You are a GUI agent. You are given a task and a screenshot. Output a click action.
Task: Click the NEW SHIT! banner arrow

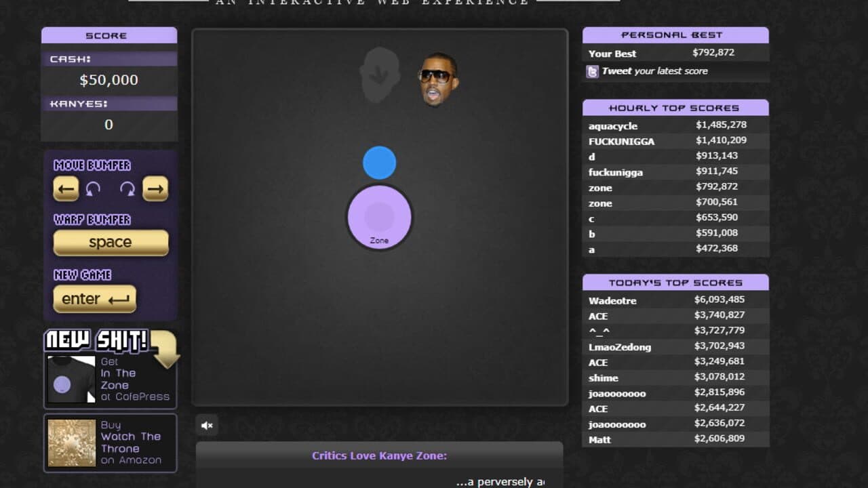click(165, 350)
